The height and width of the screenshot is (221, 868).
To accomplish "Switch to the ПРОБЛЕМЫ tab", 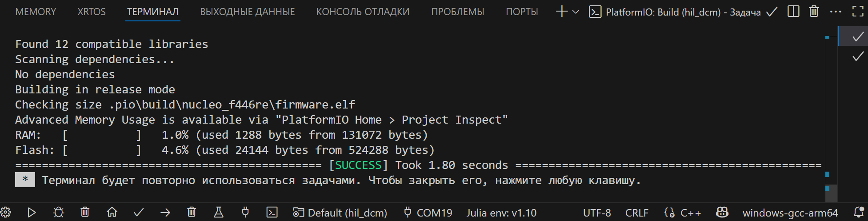I will [x=457, y=12].
